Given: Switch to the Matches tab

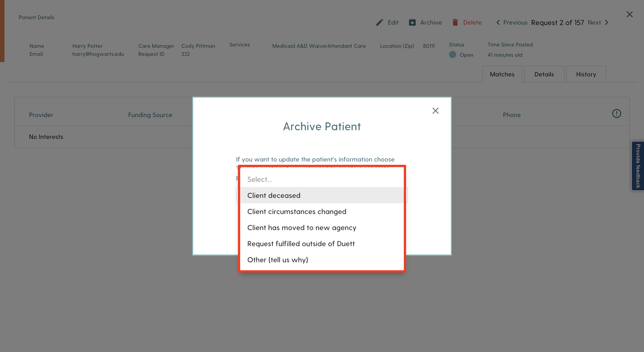Looking at the screenshot, I should point(502,74).
